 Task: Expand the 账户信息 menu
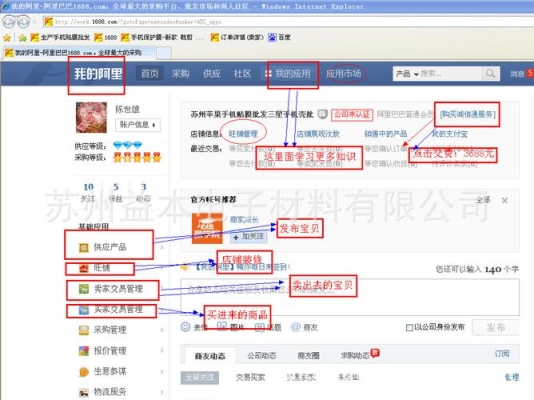tap(138, 125)
